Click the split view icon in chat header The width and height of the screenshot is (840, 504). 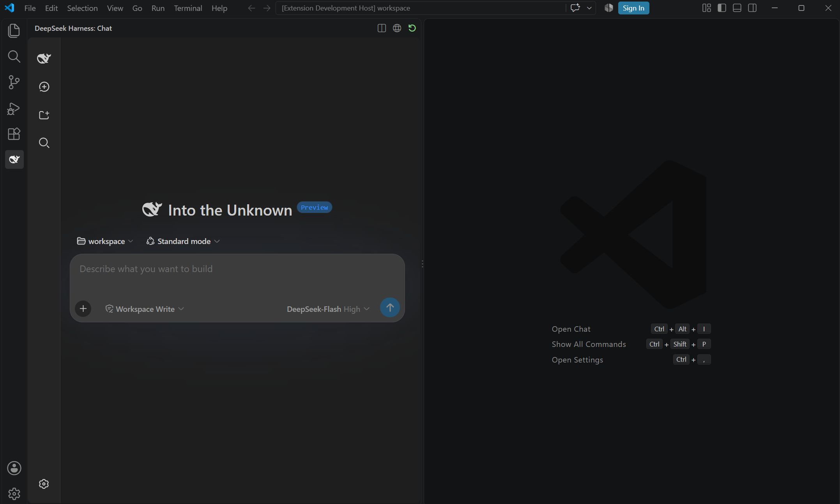382,28
